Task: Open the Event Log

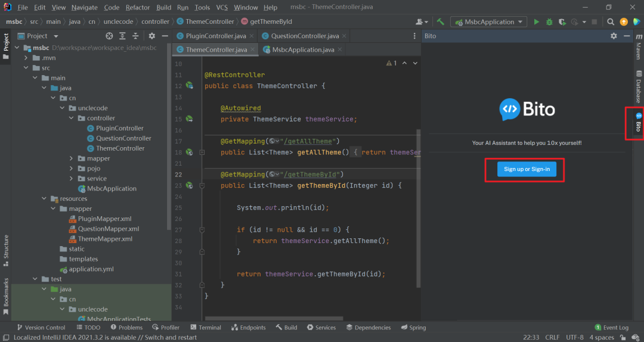Action: pyautogui.click(x=612, y=327)
